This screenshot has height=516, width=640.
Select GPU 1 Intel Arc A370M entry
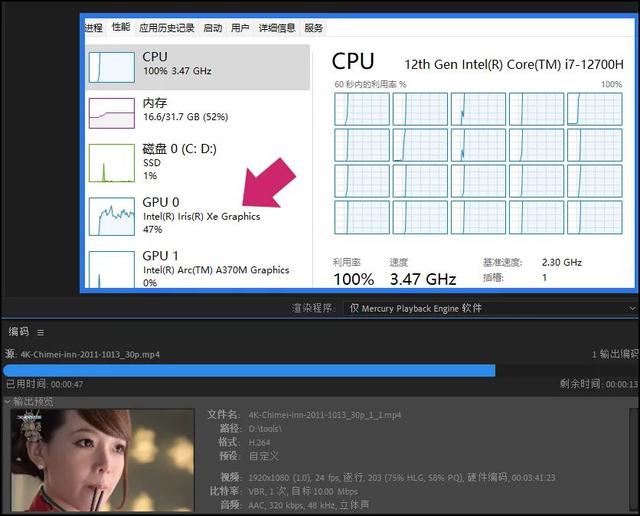(198, 269)
